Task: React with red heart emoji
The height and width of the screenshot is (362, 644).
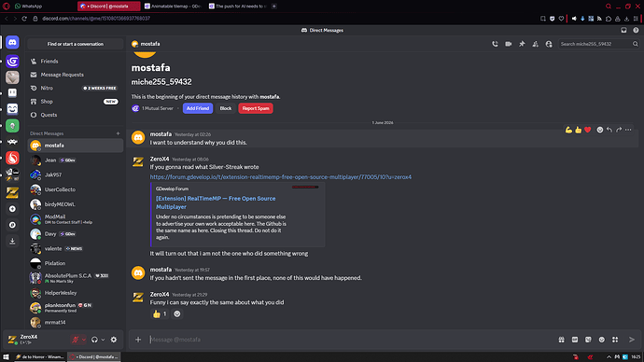Action: pyautogui.click(x=588, y=130)
